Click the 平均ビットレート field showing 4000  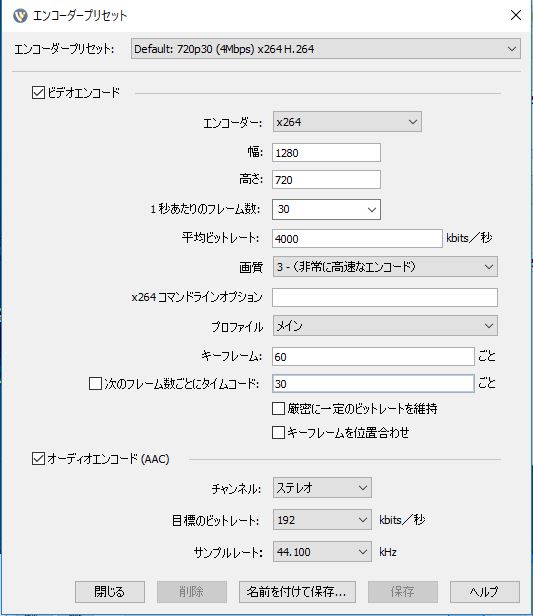point(357,238)
